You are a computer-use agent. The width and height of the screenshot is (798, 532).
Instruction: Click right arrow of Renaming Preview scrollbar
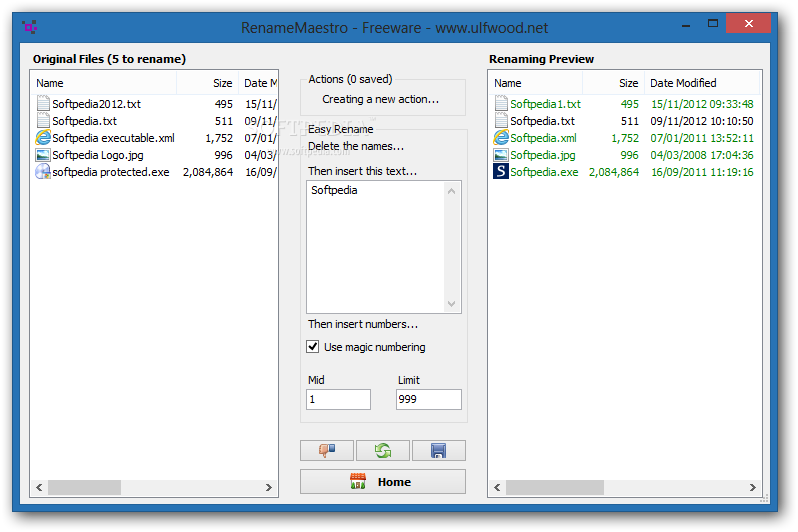pos(753,487)
